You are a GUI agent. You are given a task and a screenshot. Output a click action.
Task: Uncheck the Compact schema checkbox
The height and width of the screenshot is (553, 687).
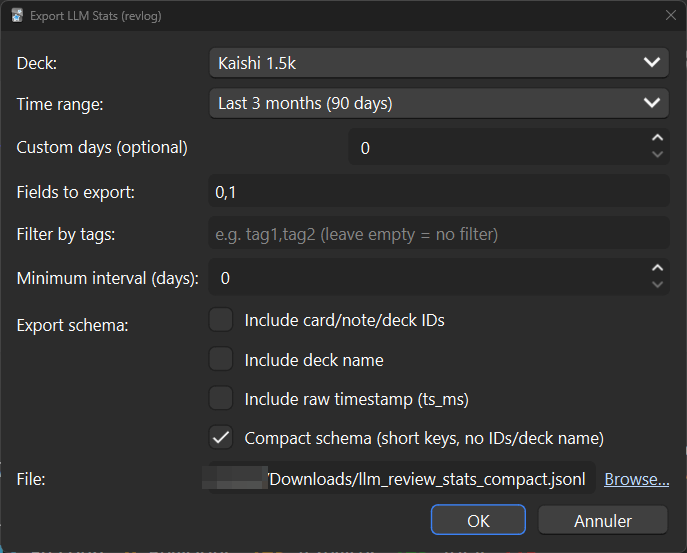221,438
